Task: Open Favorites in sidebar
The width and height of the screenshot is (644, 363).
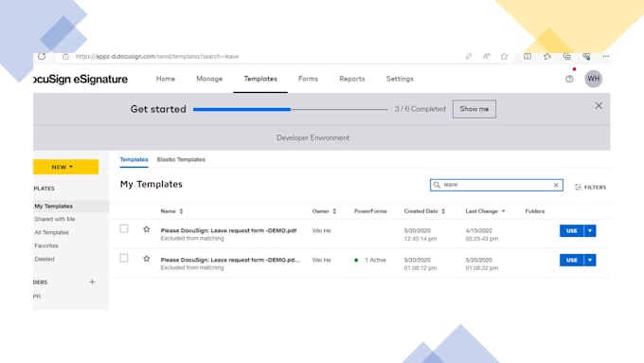Action: click(x=46, y=245)
